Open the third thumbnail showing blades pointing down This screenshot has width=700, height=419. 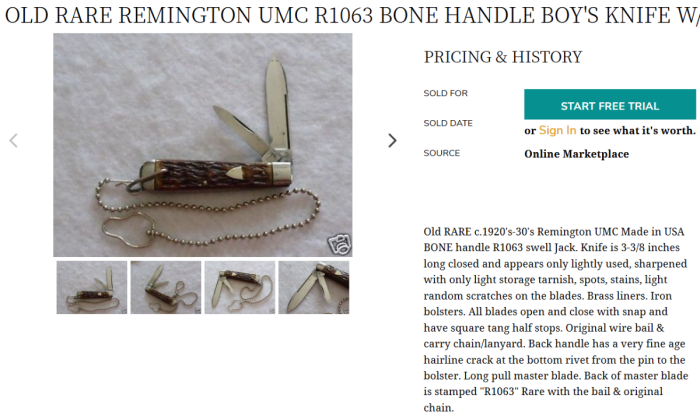tap(240, 287)
